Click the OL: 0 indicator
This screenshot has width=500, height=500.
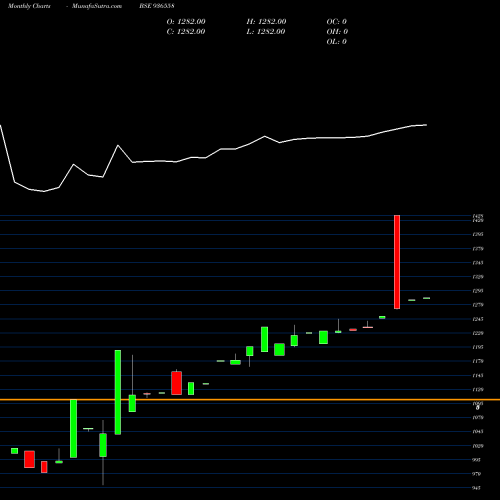337,42
